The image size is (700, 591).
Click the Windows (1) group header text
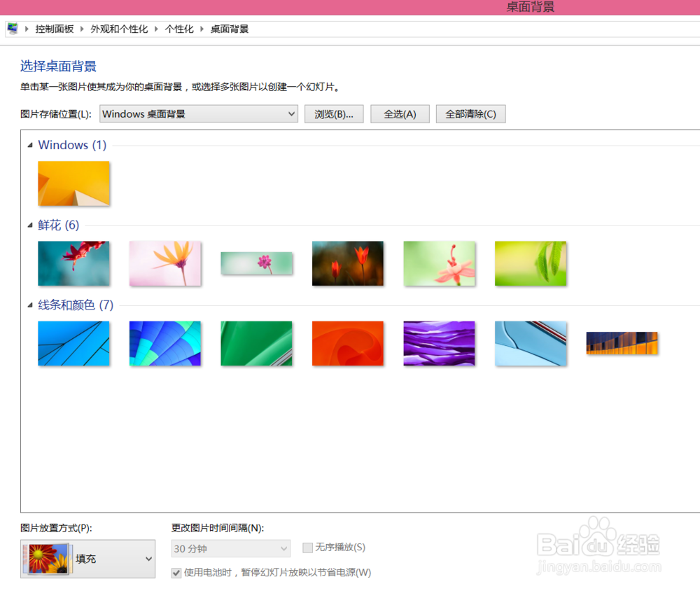click(72, 145)
